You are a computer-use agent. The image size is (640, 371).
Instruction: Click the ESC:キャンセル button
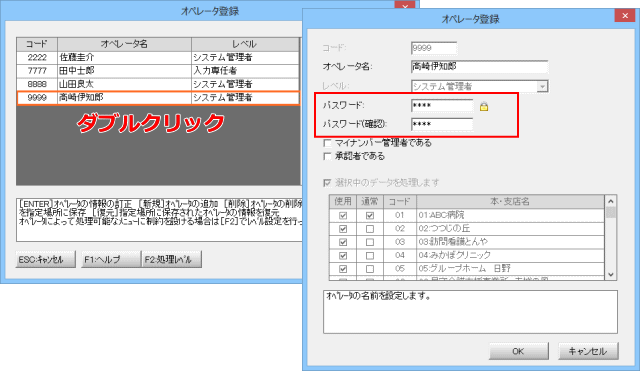[45, 260]
